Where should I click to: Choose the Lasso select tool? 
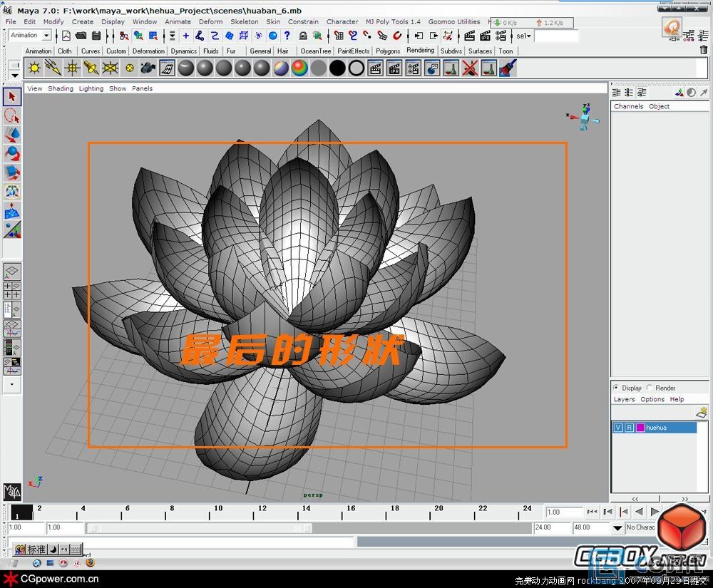[12, 116]
